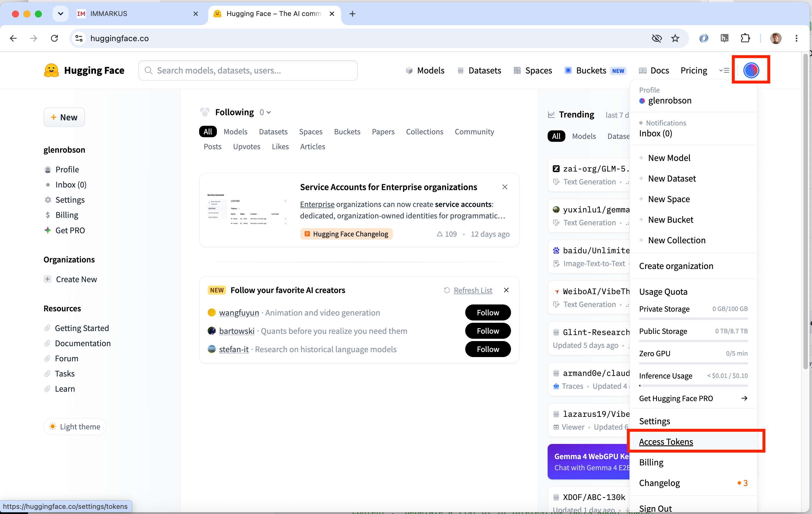The width and height of the screenshot is (812, 514).
Task: Click the Models cube icon in the navbar
Action: (x=409, y=70)
